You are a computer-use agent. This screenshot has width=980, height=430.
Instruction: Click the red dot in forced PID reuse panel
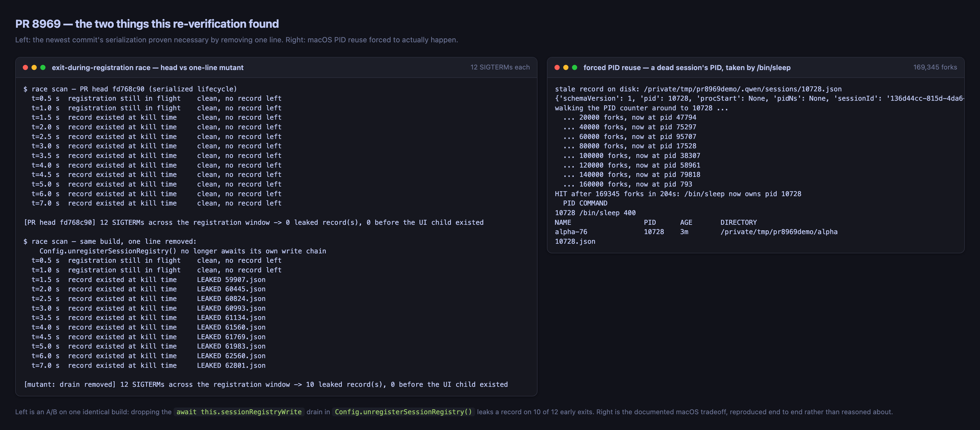(x=557, y=67)
